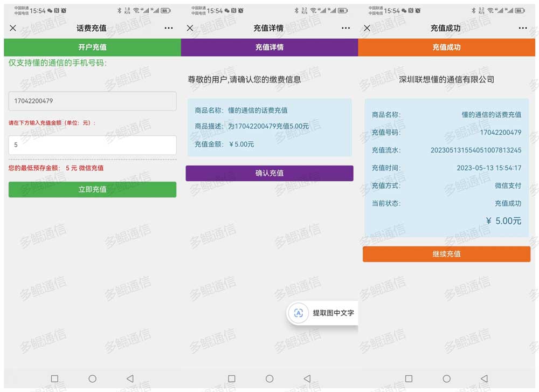Select 商品名称 value on 充值成功 receipt

click(491, 114)
